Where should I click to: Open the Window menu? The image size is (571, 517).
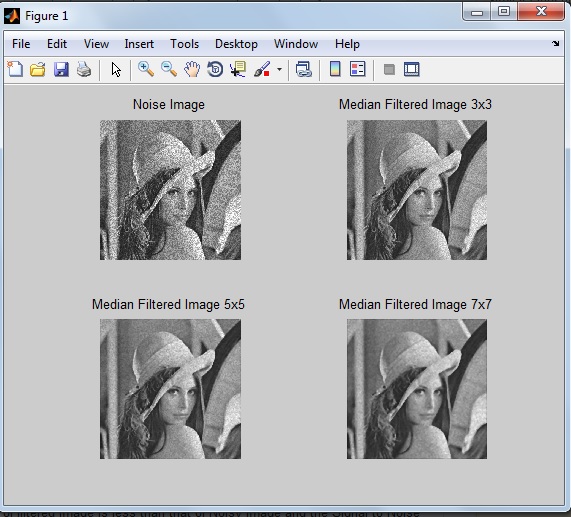296,44
